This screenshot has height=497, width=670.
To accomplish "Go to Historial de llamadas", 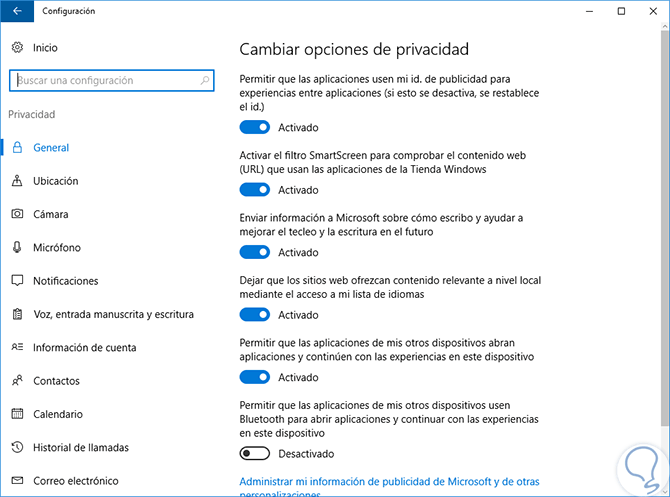I will click(x=81, y=447).
